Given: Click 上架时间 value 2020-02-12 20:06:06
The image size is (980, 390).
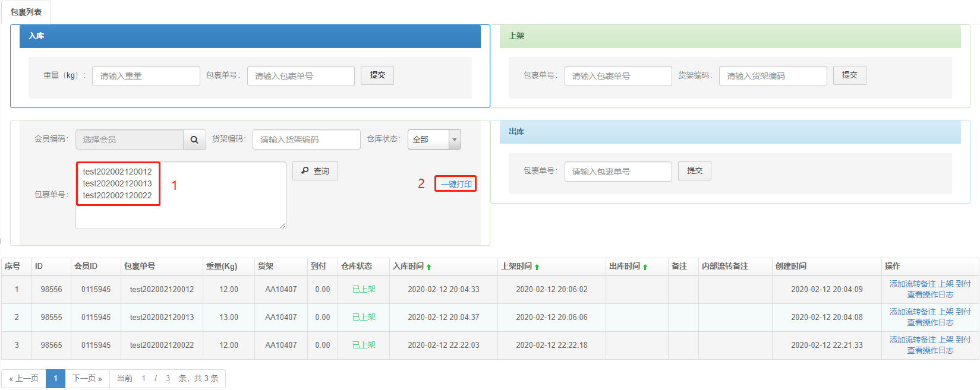Looking at the screenshot, I should tap(552, 318).
